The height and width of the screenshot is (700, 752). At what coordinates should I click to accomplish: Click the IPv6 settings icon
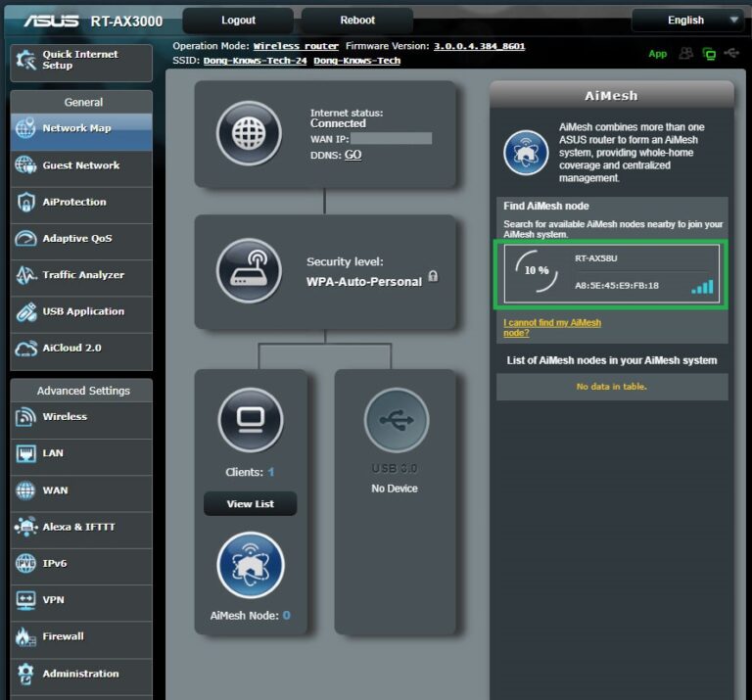(x=25, y=563)
